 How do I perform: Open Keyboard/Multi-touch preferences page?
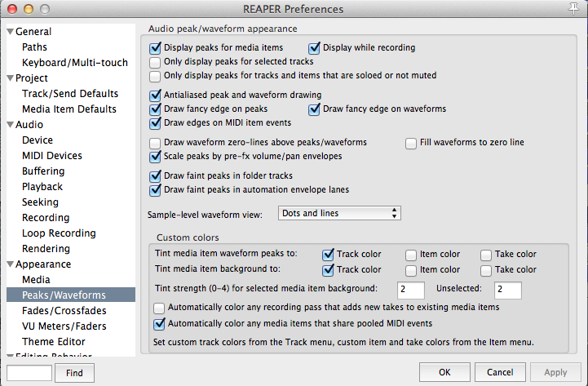click(75, 63)
